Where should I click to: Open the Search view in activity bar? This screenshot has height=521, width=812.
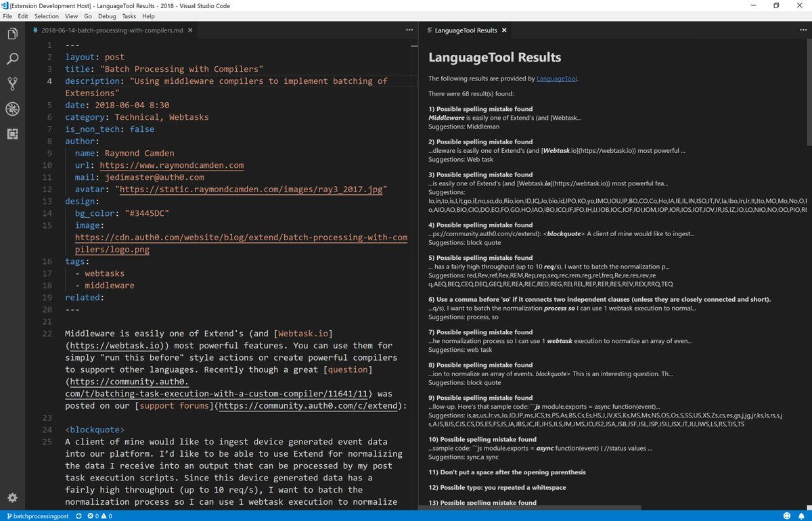click(12, 59)
